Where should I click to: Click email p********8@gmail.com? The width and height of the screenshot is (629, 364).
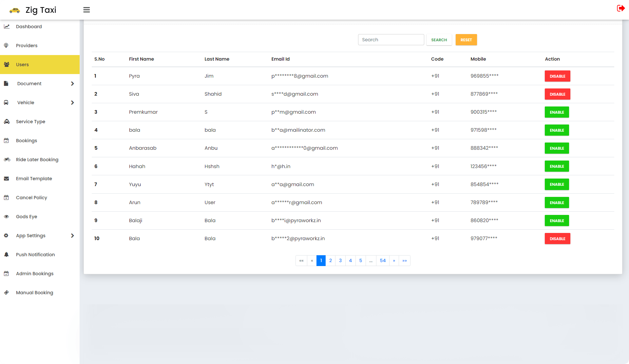(x=300, y=76)
